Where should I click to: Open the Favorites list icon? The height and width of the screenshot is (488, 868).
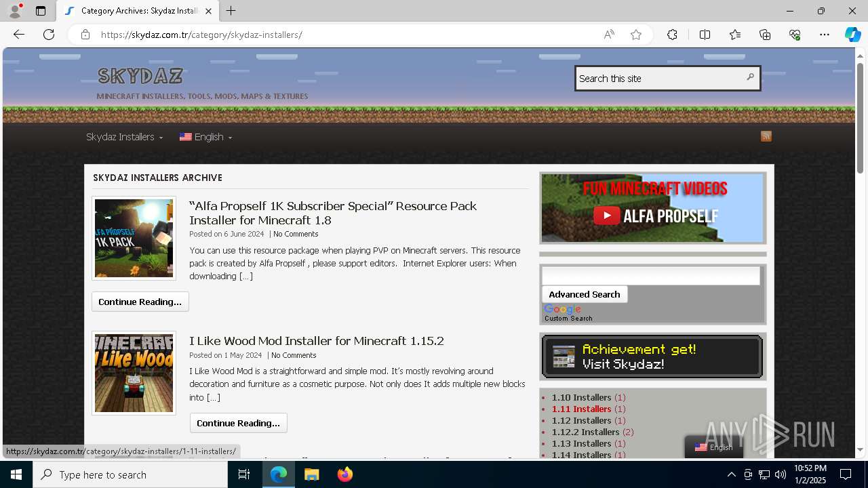click(x=735, y=35)
